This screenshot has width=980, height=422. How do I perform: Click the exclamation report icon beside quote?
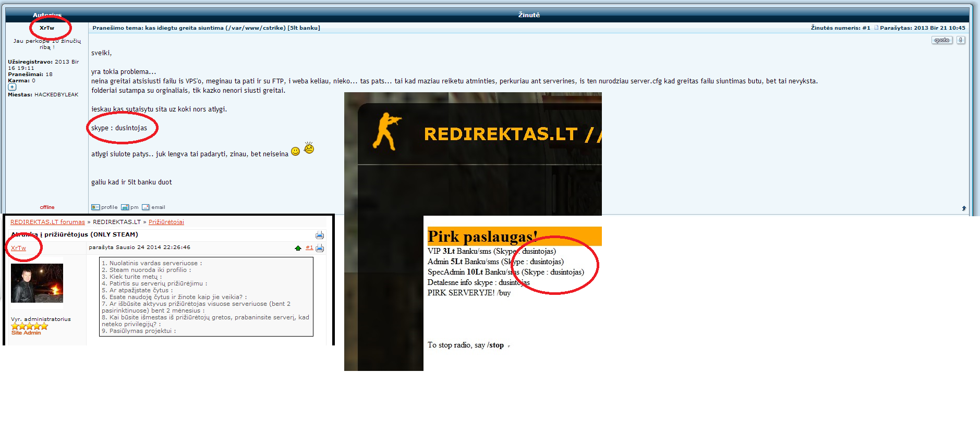point(961,40)
